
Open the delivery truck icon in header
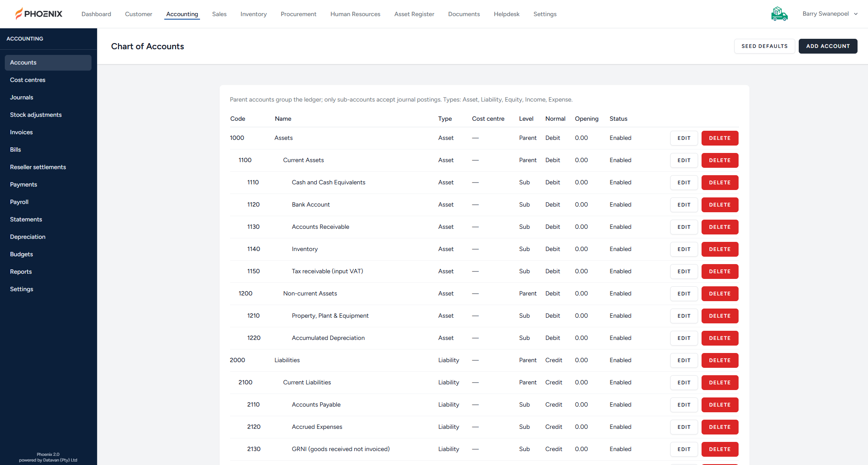779,14
